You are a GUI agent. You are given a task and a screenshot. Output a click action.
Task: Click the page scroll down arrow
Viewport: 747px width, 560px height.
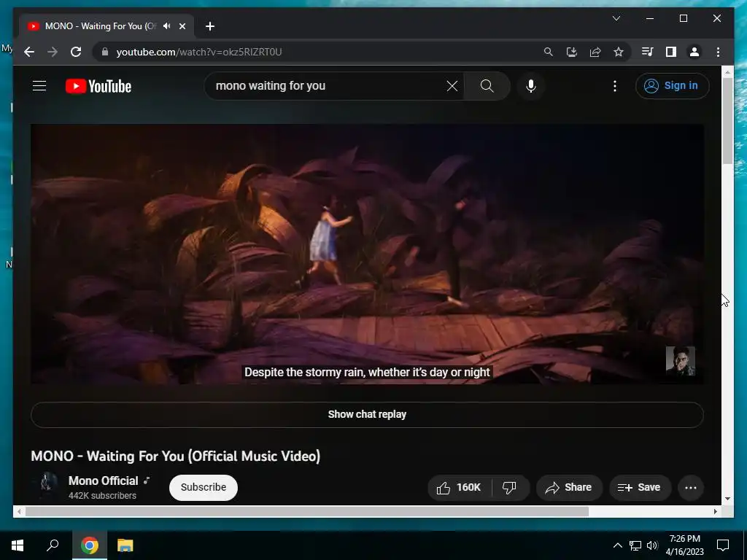727,499
